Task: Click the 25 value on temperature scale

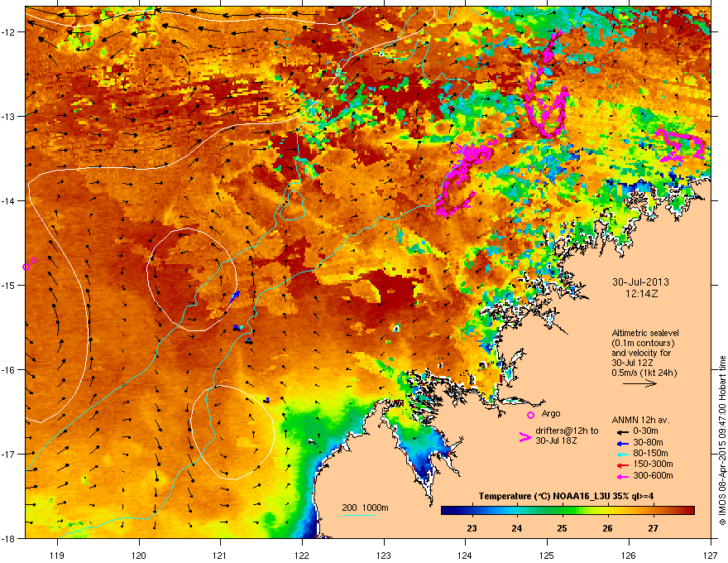Action: pos(563,528)
